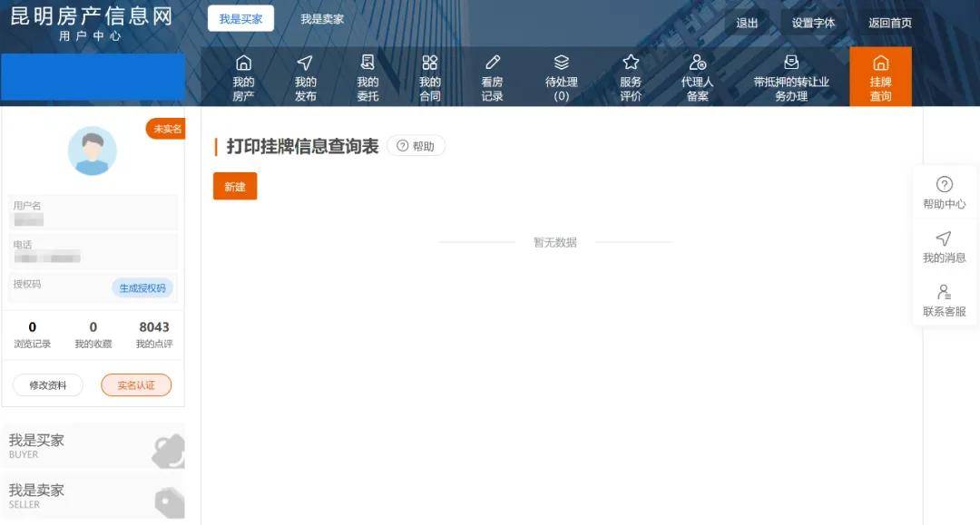The width and height of the screenshot is (980, 525).
Task: Click the 用户名 field
Action: click(x=93, y=213)
